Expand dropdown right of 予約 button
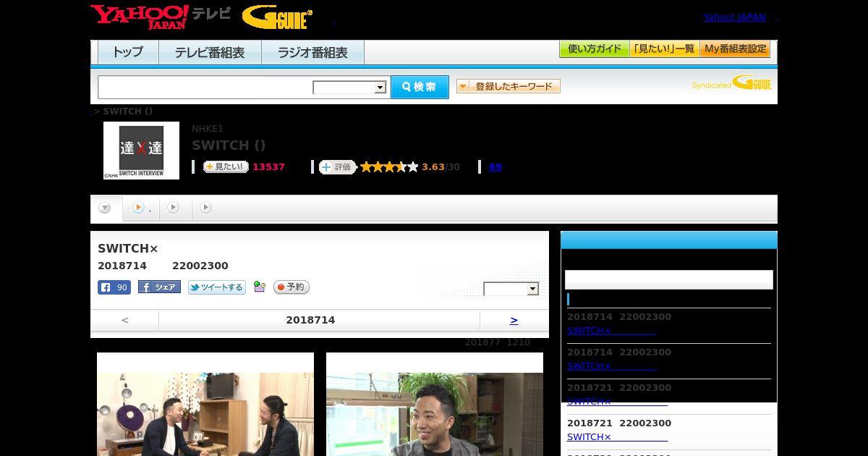Viewport: 868px width, 456px height. pos(511,289)
